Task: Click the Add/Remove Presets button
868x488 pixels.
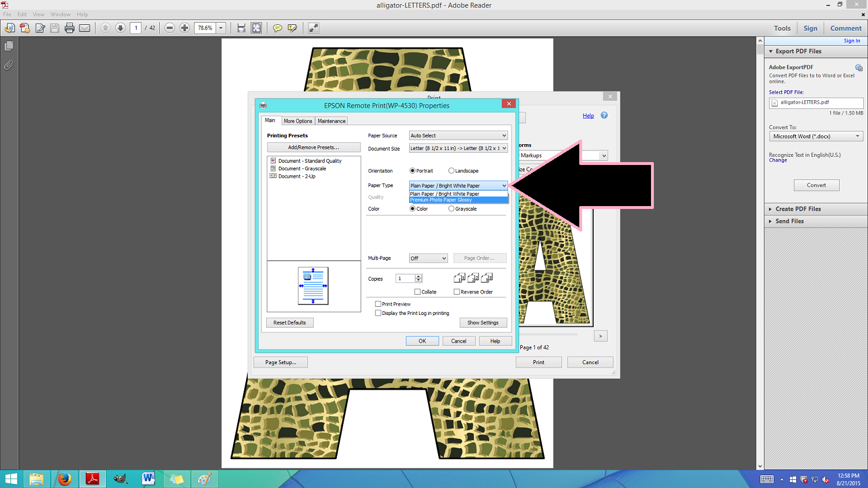Action: click(314, 148)
